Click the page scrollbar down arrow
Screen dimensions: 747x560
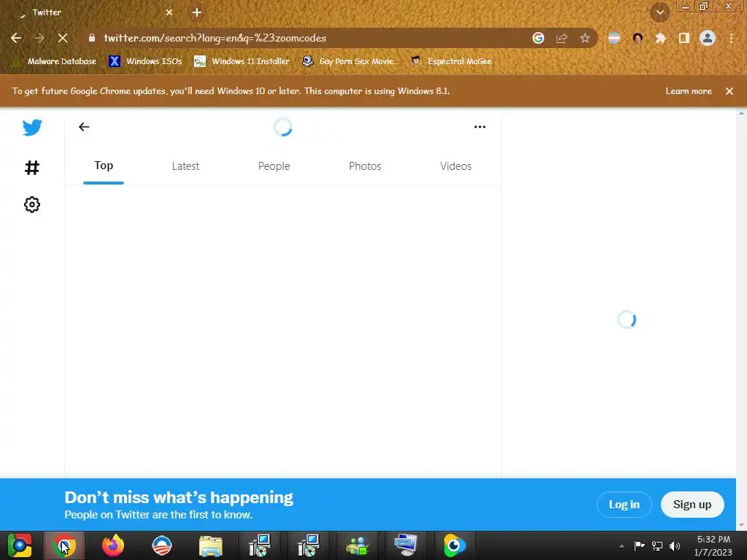click(741, 526)
